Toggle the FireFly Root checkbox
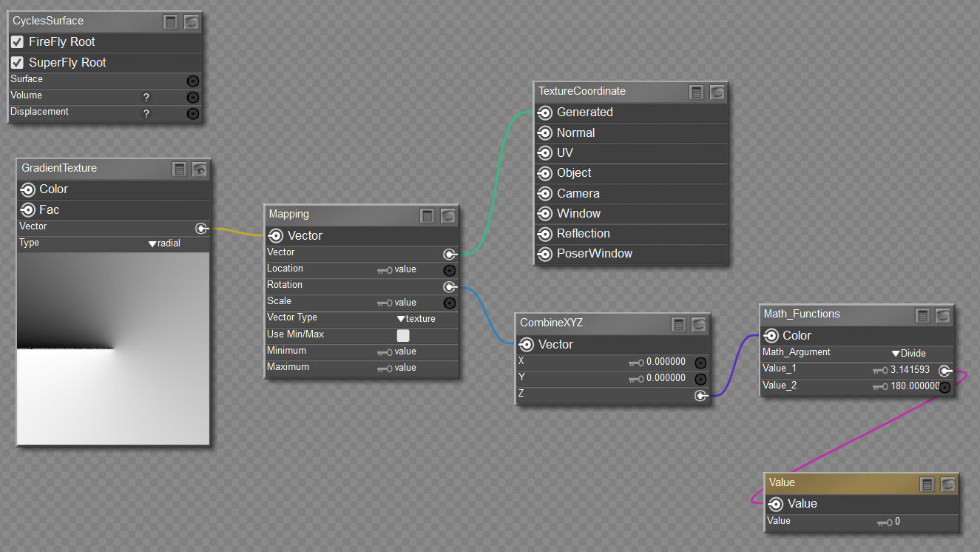 [17, 42]
